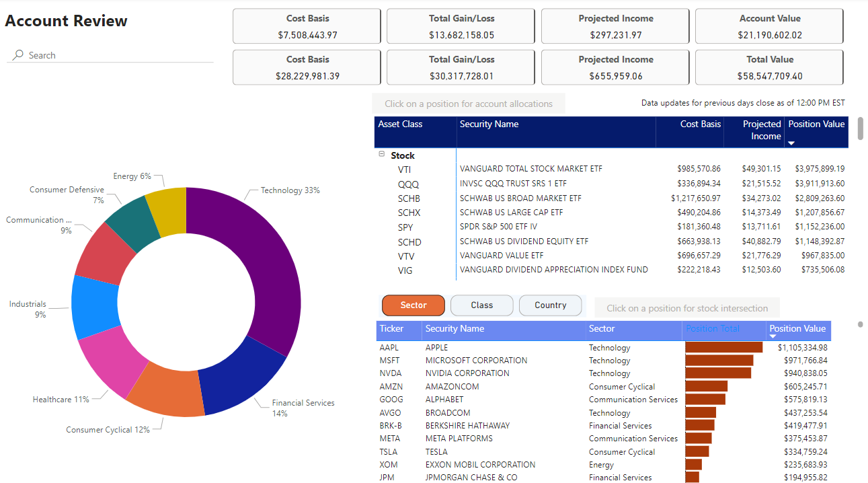
Task: Select the Total Value $58,547,709.40 card
Action: pyautogui.click(x=769, y=67)
